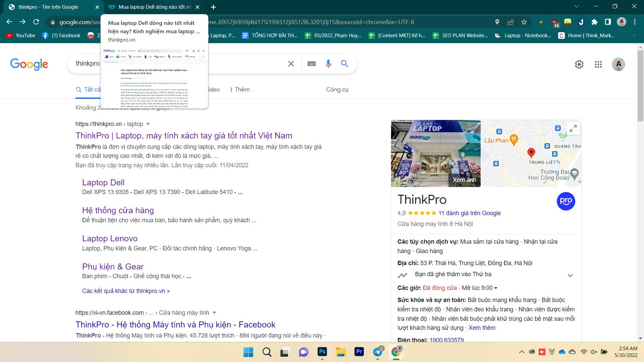Bookmark this page with the star icon
This screenshot has width=644, height=362.
click(x=524, y=22)
